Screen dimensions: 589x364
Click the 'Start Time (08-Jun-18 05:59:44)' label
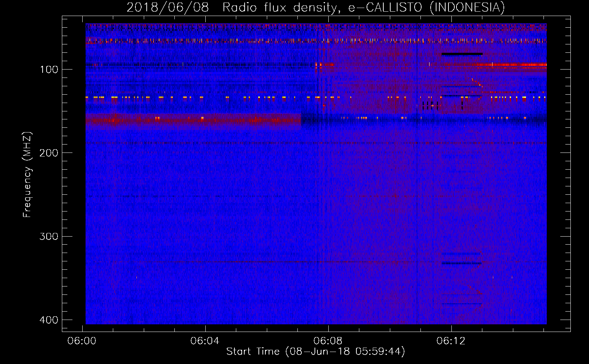tap(316, 352)
